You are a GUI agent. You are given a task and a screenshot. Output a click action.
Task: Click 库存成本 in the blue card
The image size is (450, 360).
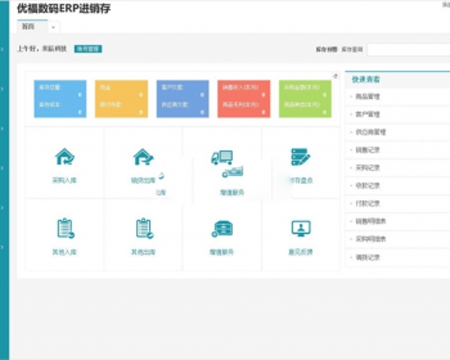pos(50,104)
